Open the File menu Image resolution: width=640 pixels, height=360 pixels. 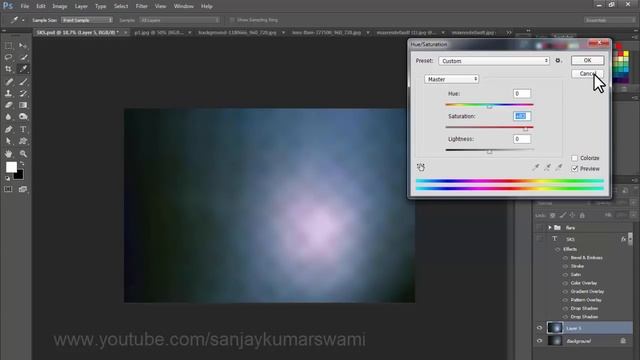[x=24, y=6]
